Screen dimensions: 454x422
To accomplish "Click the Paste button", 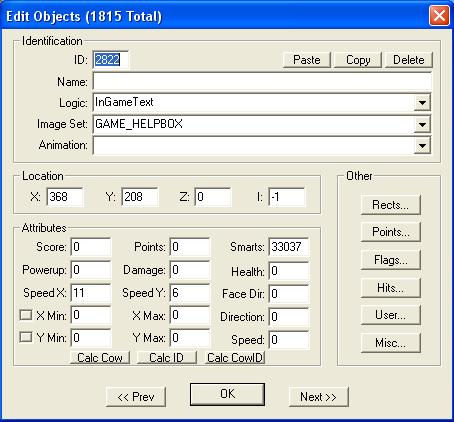I will 307,60.
